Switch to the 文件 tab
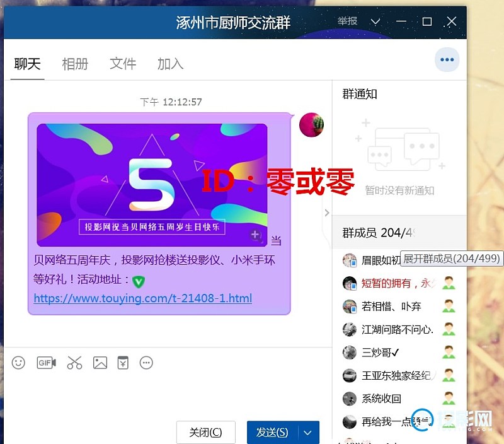Screen dimensions: 504x444 pos(123,64)
